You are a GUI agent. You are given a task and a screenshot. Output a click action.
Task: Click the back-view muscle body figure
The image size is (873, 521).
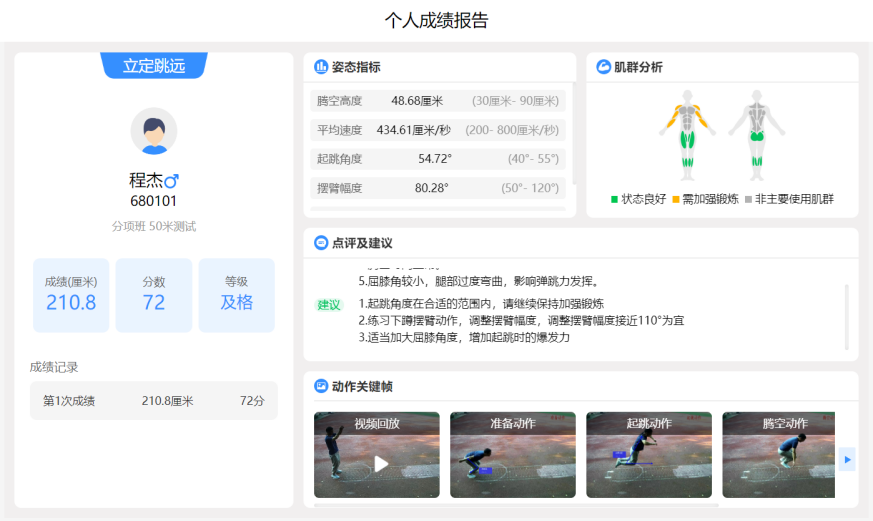point(757,126)
